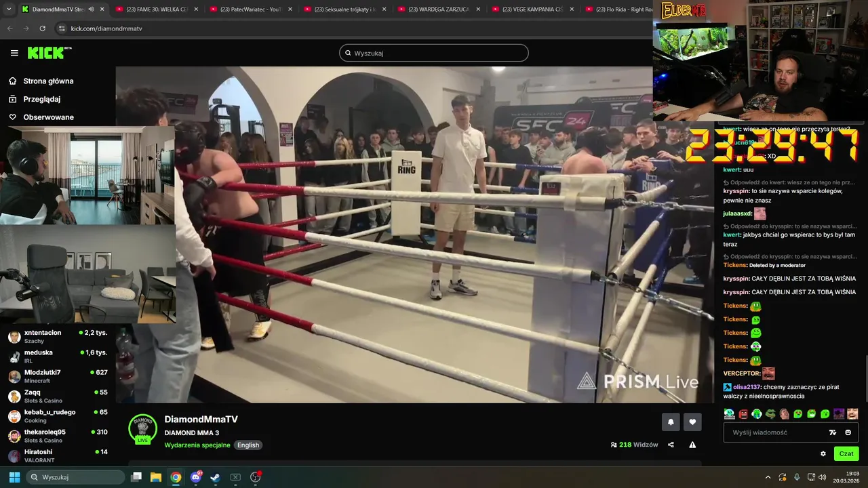868x488 pixels.
Task: Click the Windows taskbar Wyszukaj search
Action: [x=77, y=477]
